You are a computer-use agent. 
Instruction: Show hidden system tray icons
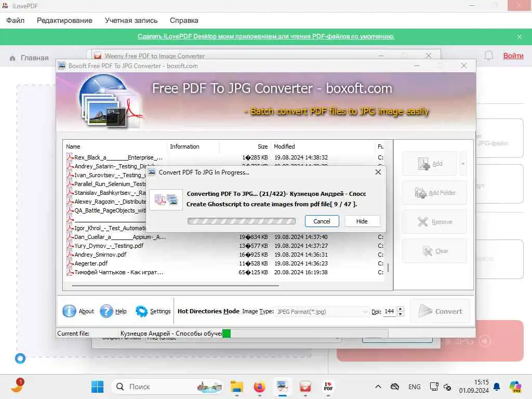point(378,387)
